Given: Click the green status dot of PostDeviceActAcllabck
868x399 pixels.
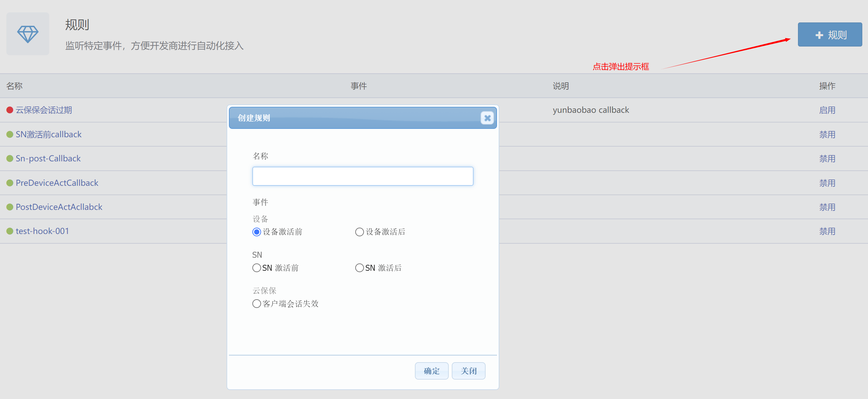Looking at the screenshot, I should pyautogui.click(x=10, y=207).
